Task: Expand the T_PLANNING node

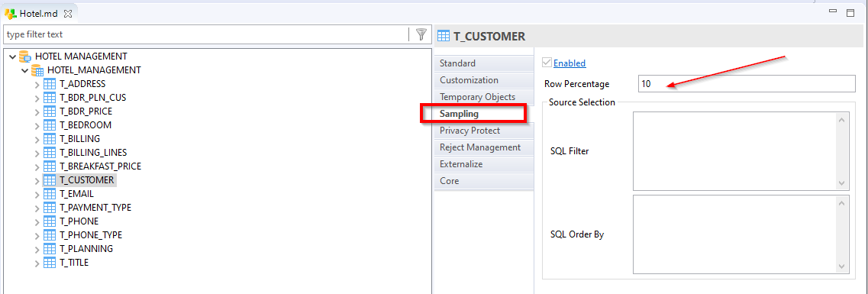Action: [37, 250]
